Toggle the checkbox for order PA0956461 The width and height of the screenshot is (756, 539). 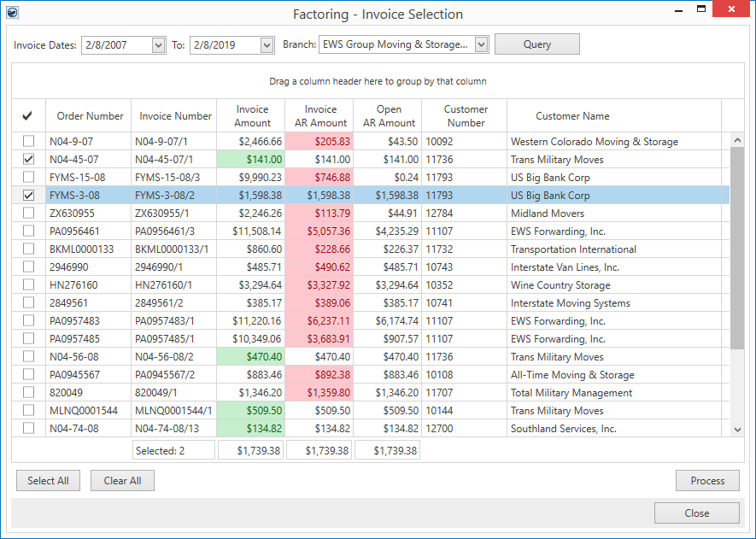29,231
